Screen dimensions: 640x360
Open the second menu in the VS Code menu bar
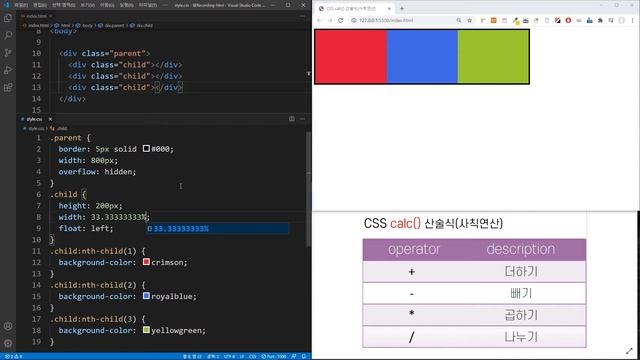pyautogui.click(x=40, y=5)
